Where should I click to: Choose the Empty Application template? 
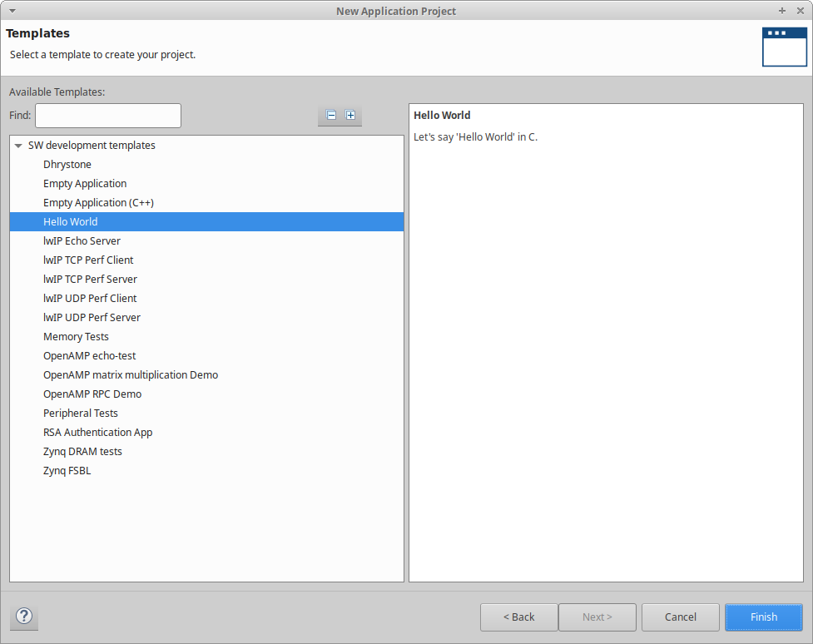coord(85,184)
